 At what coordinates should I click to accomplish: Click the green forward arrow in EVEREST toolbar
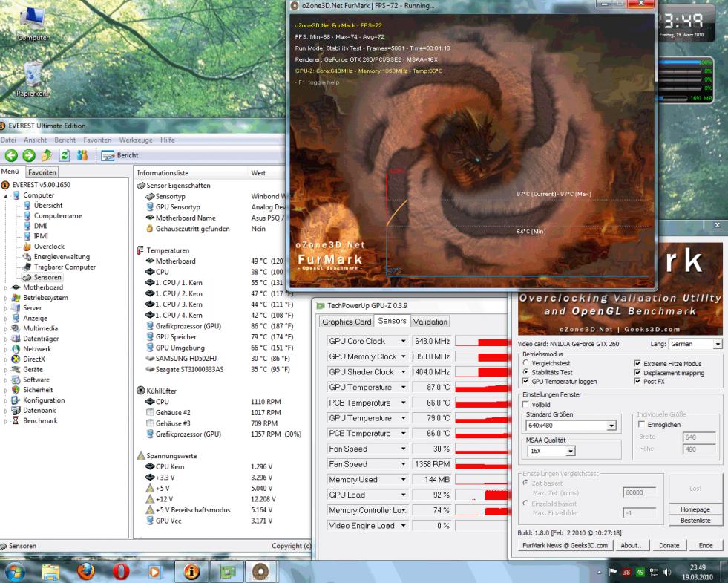(29, 155)
